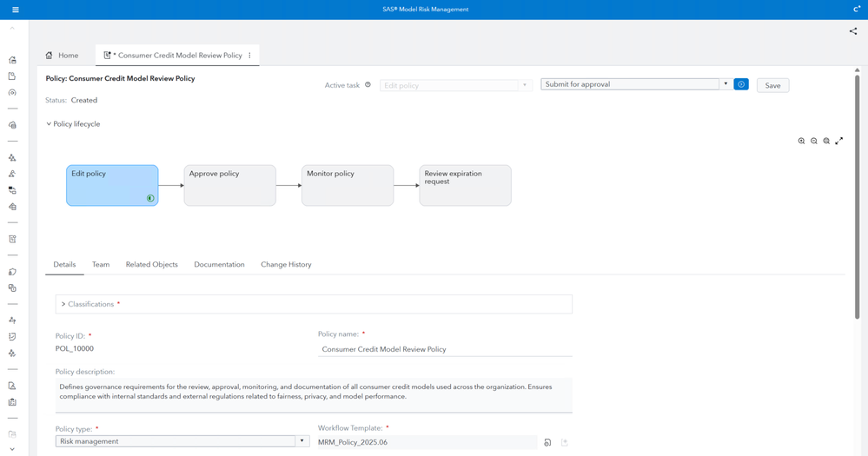Viewport: 868px width, 456px height.
Task: Select the Edit policy lifecycle step
Action: coord(112,185)
